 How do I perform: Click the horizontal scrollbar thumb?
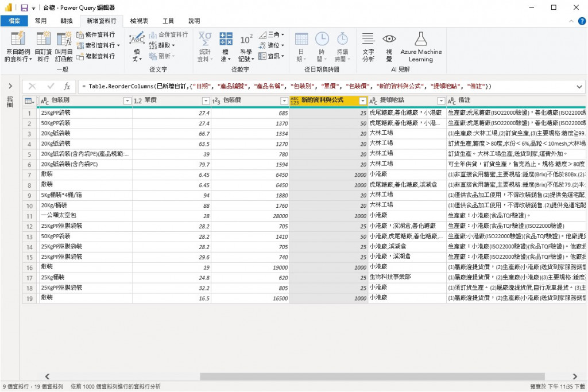[372, 377]
